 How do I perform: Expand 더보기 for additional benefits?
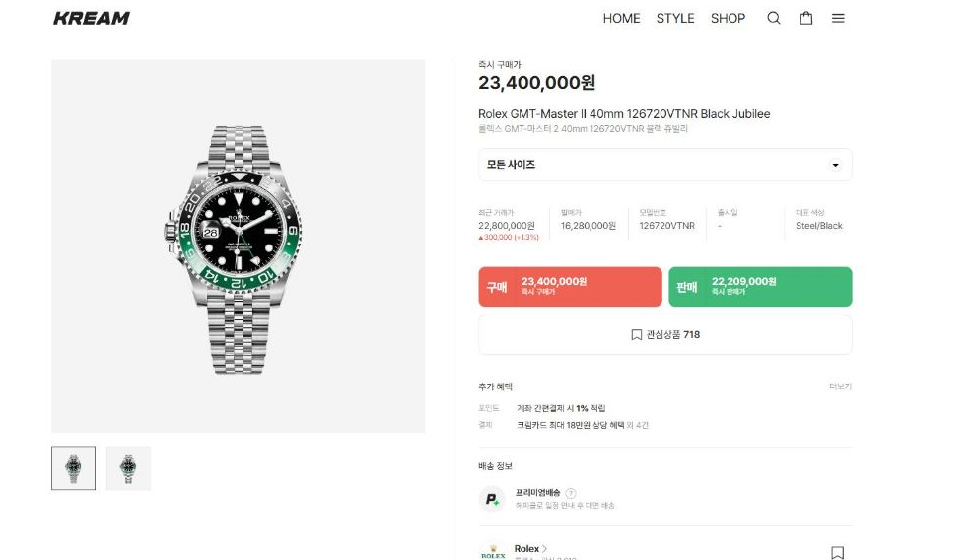[840, 386]
